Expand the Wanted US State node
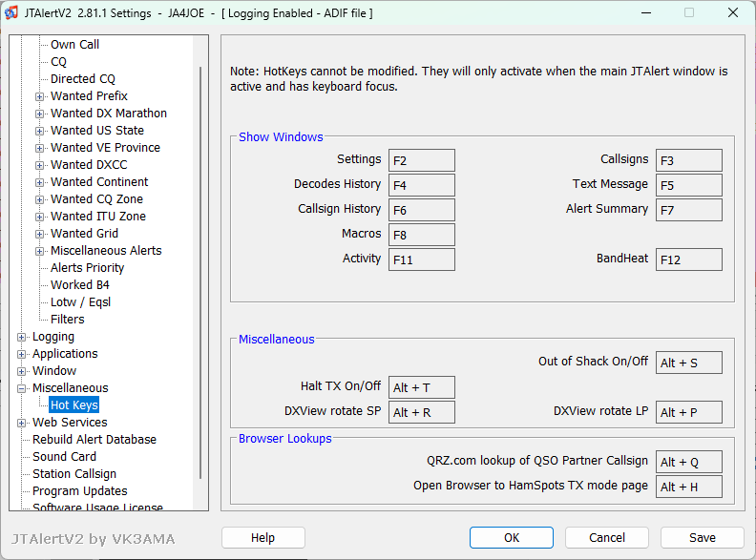The image size is (756, 560). pyautogui.click(x=39, y=131)
